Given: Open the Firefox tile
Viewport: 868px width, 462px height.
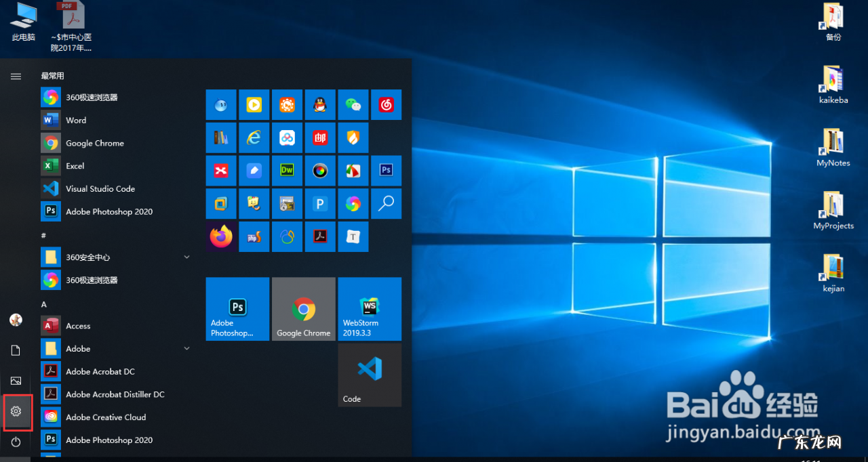Looking at the screenshot, I should 221,236.
